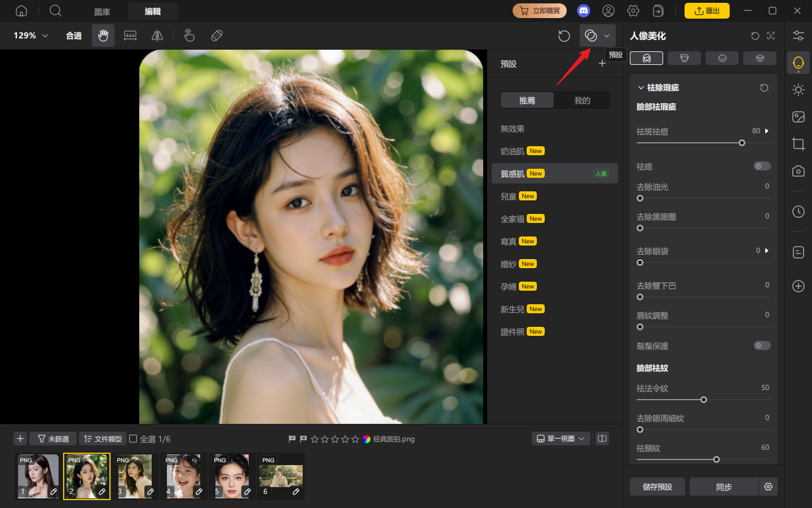Expand the presets dropdown arrow

click(607, 36)
